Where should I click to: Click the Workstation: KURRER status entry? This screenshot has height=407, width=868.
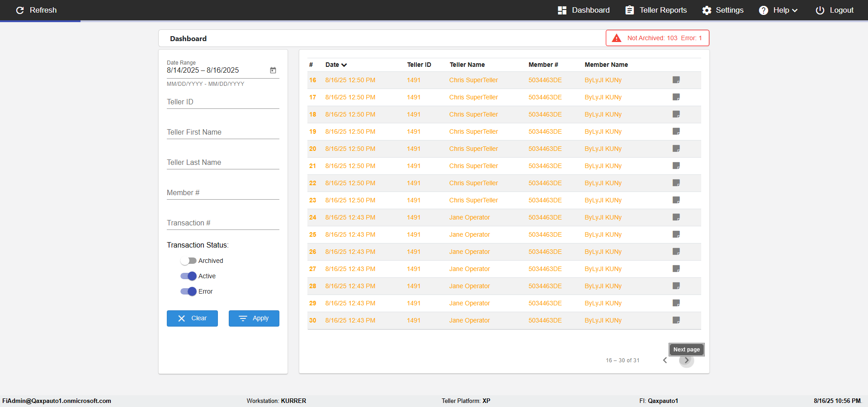click(276, 401)
